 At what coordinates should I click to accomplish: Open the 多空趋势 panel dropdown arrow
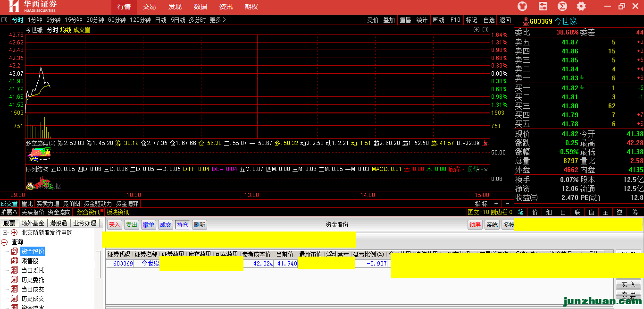(x=478, y=143)
